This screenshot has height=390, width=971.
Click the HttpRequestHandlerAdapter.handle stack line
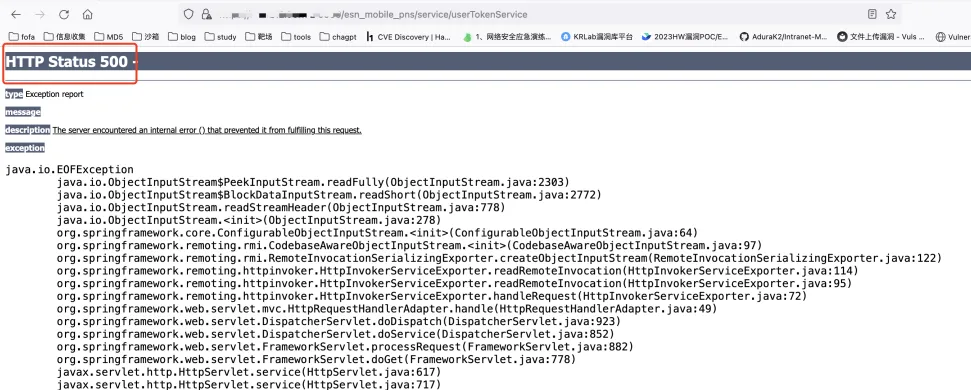pos(387,308)
